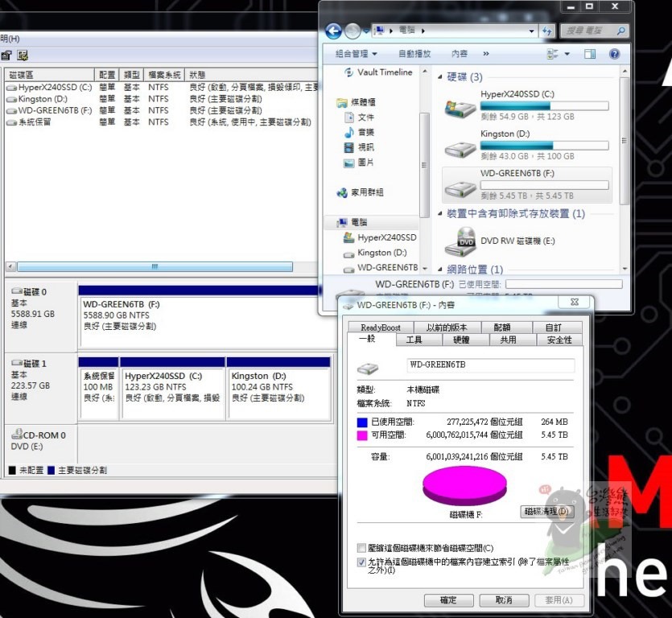Open the Explorer help question mark
The height and width of the screenshot is (618, 672).
pos(614,54)
